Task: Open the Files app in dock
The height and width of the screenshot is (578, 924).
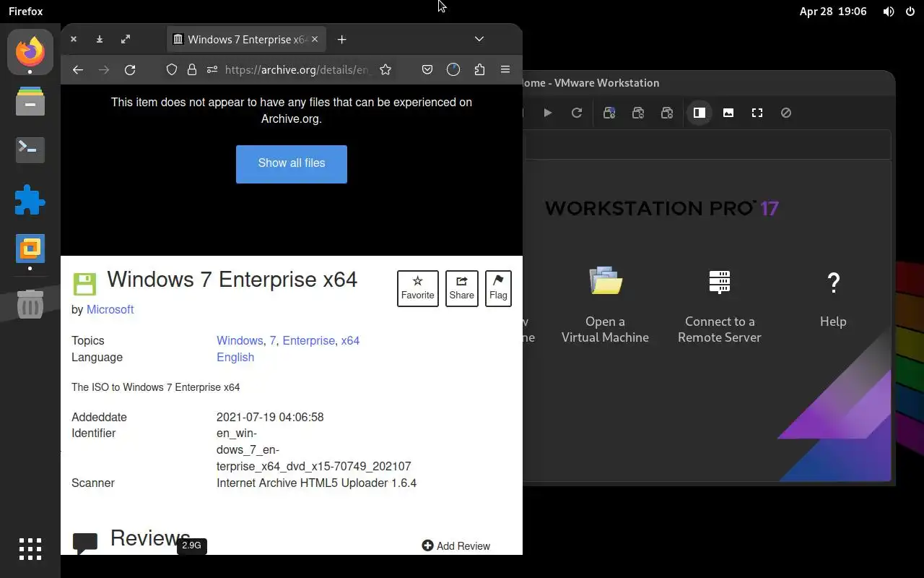Action: point(30,101)
